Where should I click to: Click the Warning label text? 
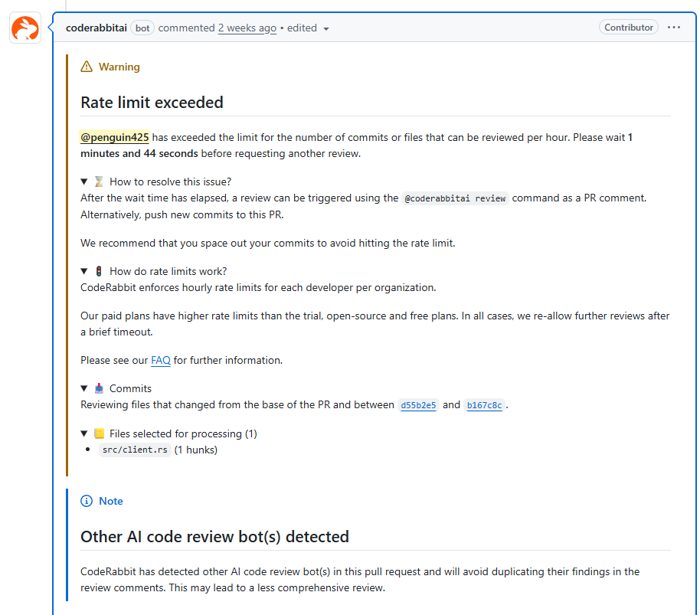point(119,67)
